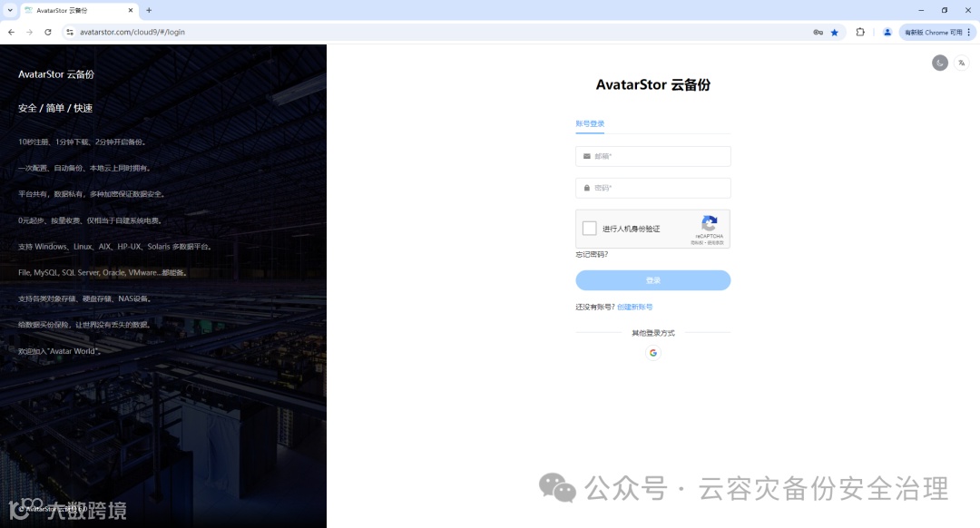Click the password input field
The width and height of the screenshot is (980, 528).
652,188
